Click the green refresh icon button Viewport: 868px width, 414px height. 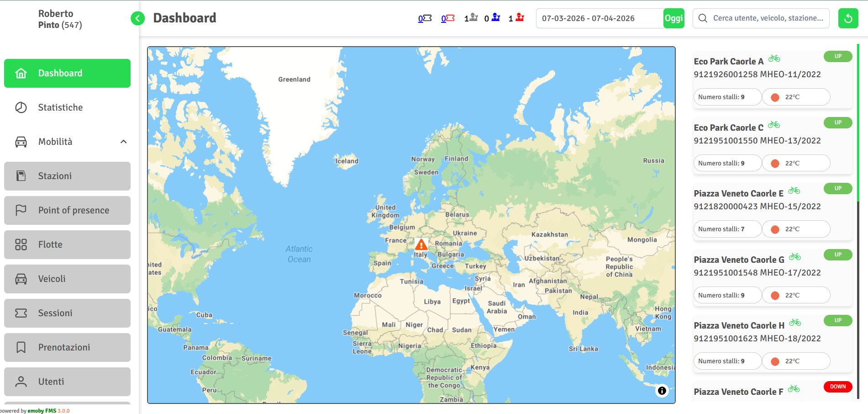[848, 18]
